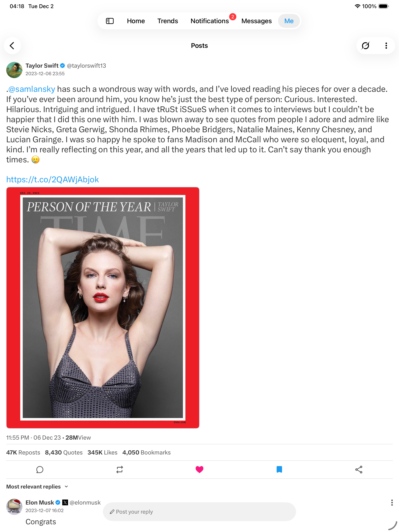This screenshot has height=532, width=399.
Task: Open the @samlansky mention link
Action: (32, 89)
